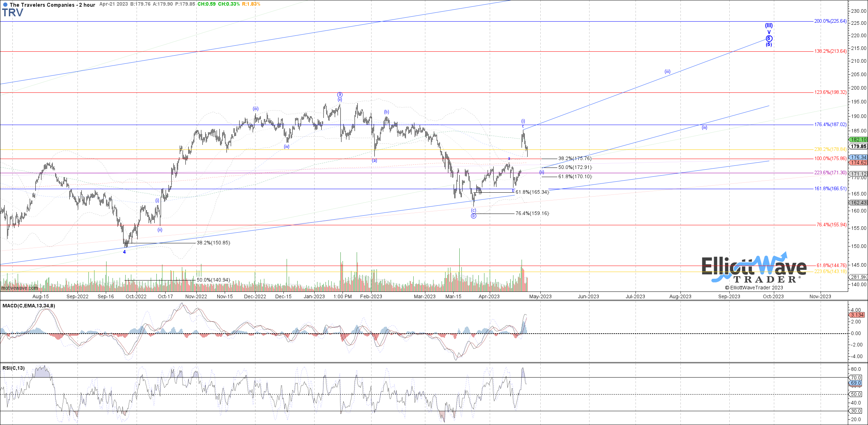Click the circled a wave label at the peak

point(340,95)
